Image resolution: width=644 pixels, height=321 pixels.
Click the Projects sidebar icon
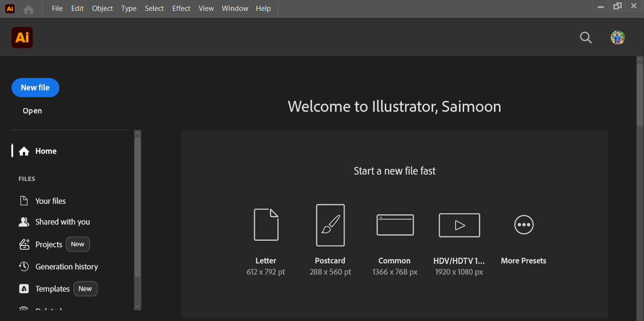click(x=24, y=245)
